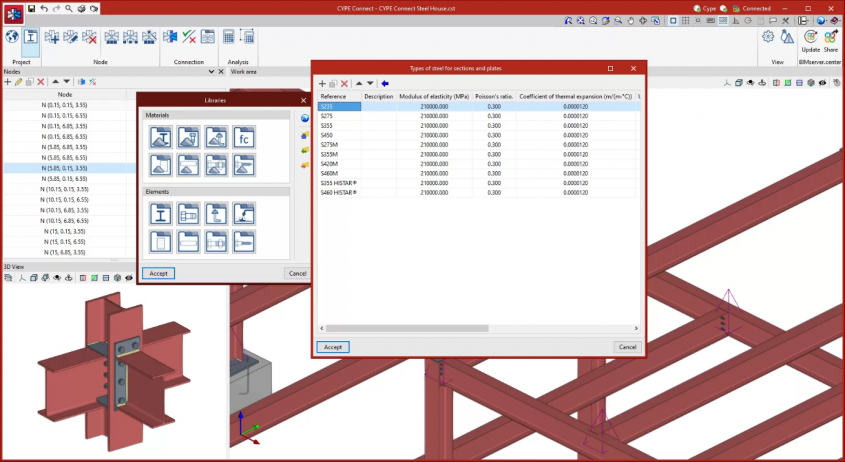Click Accept in the Libraries dialog

[158, 273]
